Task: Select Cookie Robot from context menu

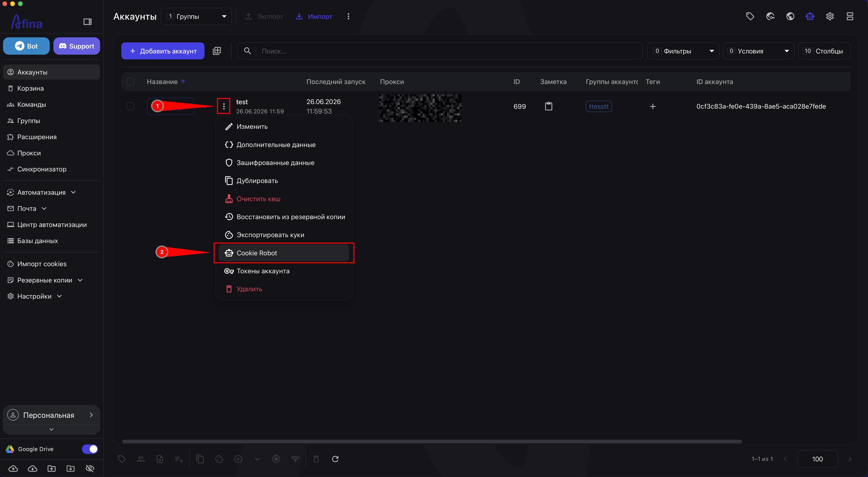Action: [284, 253]
